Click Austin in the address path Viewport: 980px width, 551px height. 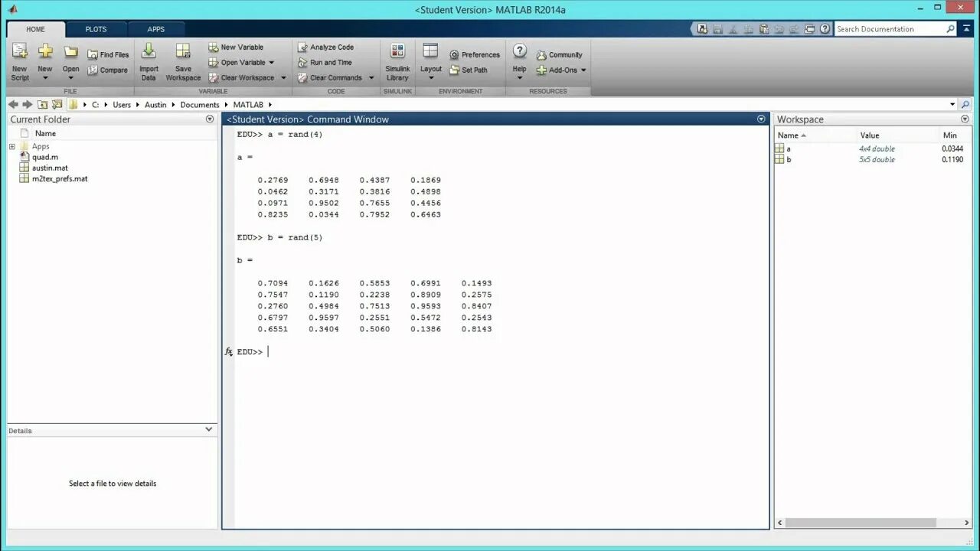[x=155, y=105]
